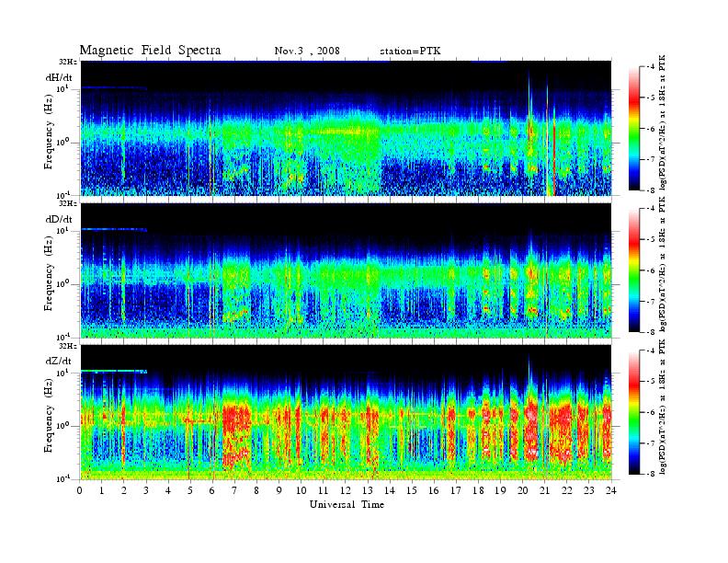
Task: Click hour tick '6' on the time axis
Action: coord(212,490)
